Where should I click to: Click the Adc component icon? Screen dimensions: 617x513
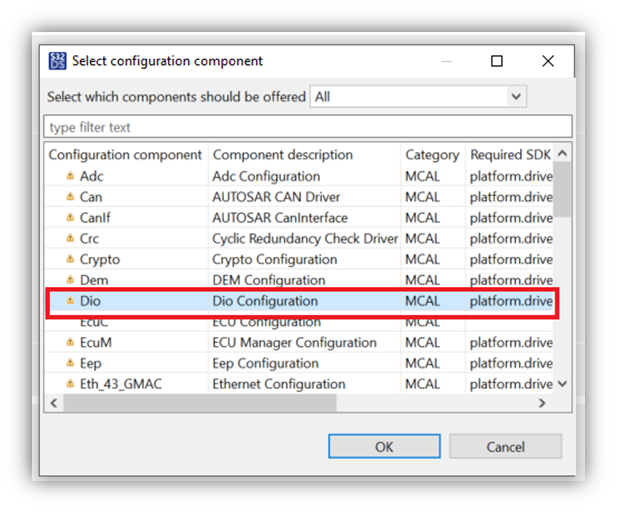click(x=70, y=176)
